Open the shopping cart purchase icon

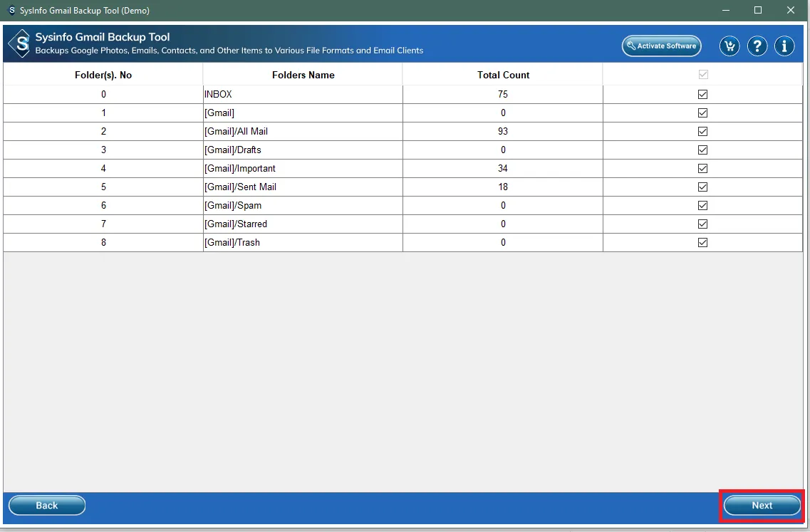pos(729,46)
